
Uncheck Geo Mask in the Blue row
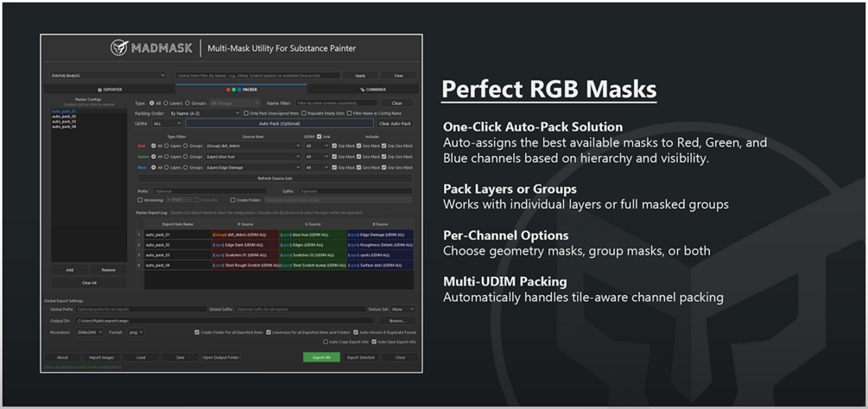pos(358,167)
